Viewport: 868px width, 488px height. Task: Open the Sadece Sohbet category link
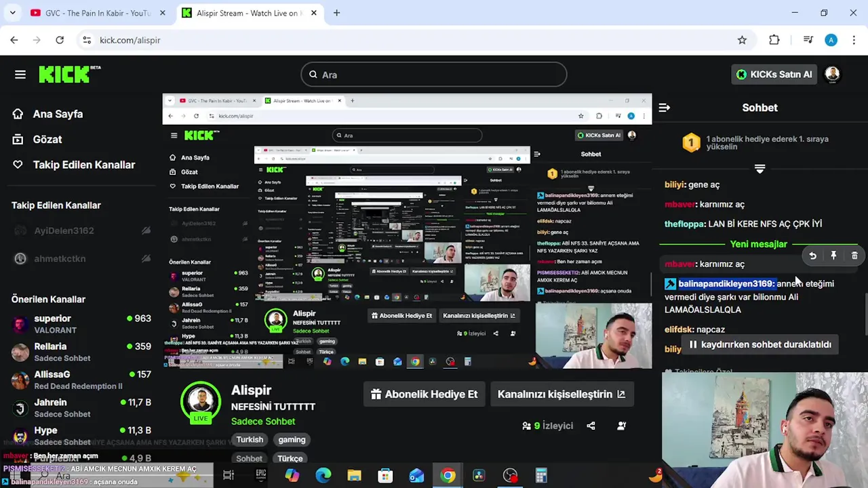263,422
